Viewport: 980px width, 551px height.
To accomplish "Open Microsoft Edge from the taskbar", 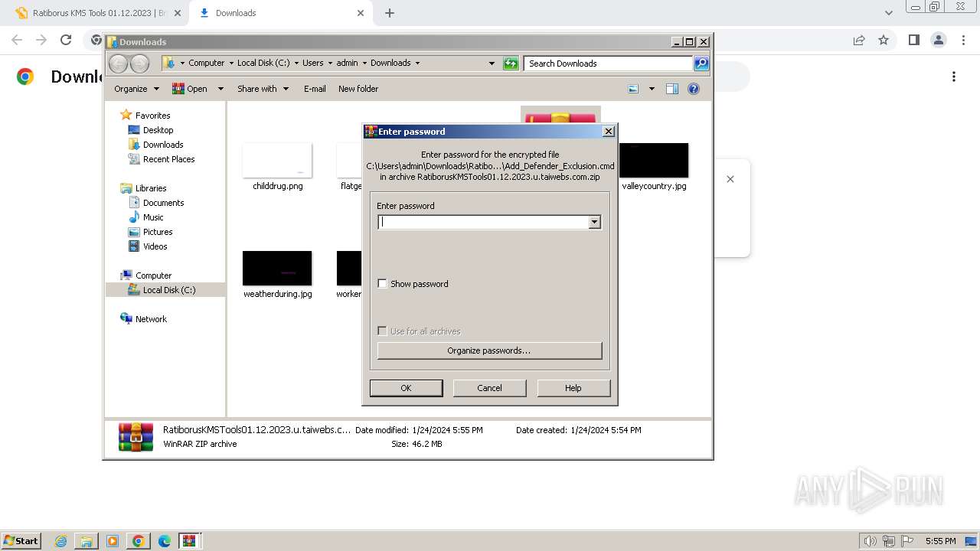I will (165, 541).
